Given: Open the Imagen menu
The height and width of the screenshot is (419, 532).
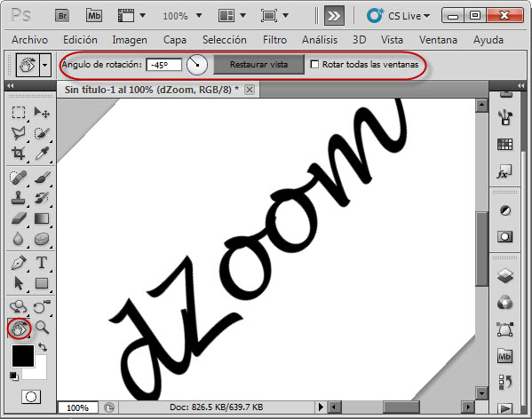Looking at the screenshot, I should (x=130, y=40).
